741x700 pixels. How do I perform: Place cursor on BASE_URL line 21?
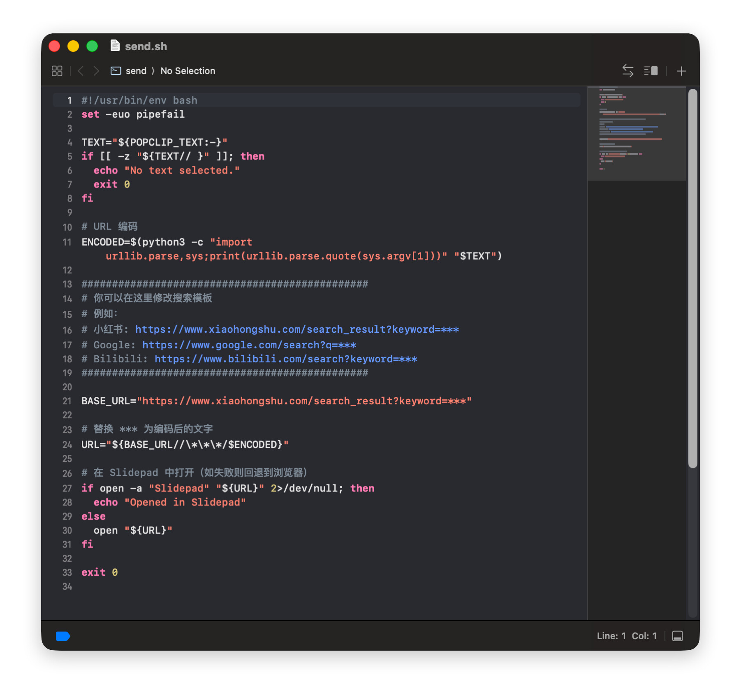coord(276,401)
